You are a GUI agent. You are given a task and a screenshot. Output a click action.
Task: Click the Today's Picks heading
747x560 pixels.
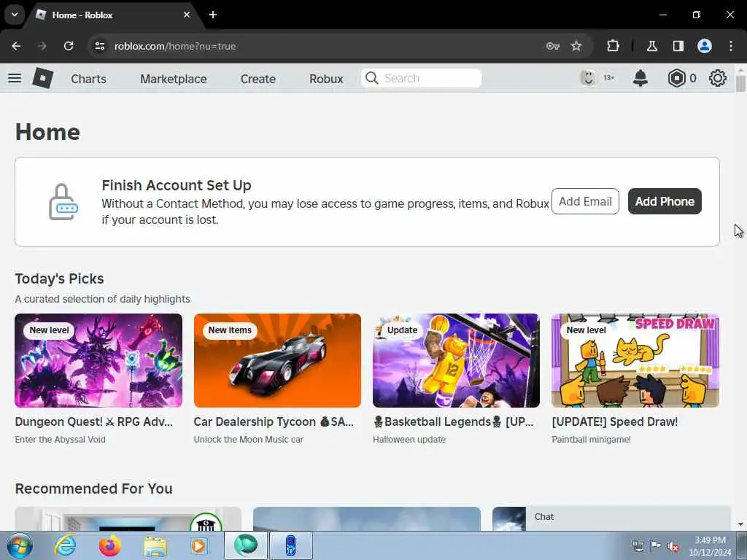(x=59, y=279)
